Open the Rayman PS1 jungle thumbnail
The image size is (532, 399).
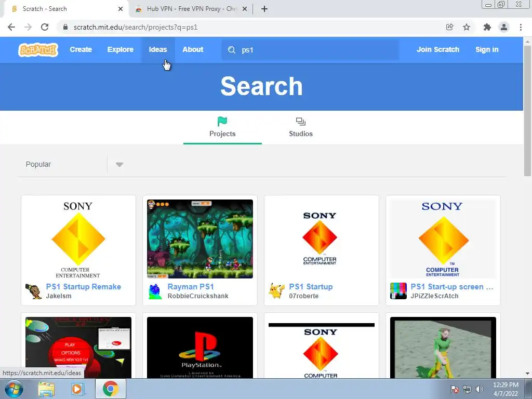[x=200, y=239]
